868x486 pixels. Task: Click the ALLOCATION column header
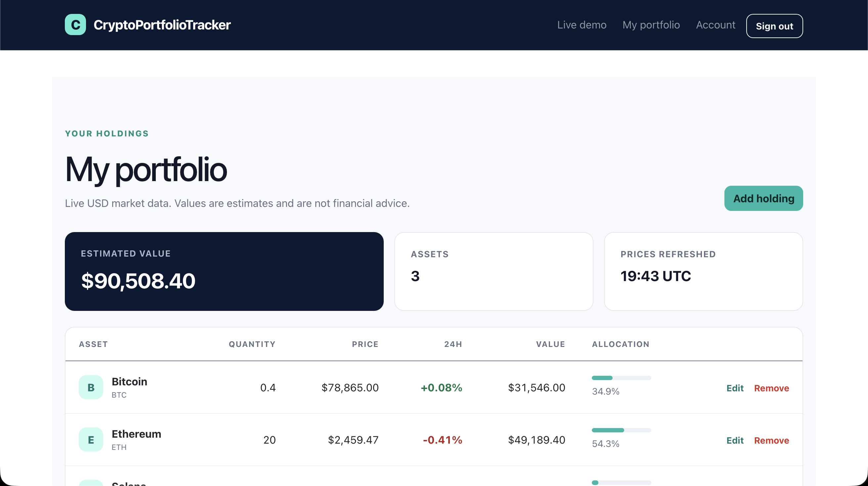click(621, 344)
